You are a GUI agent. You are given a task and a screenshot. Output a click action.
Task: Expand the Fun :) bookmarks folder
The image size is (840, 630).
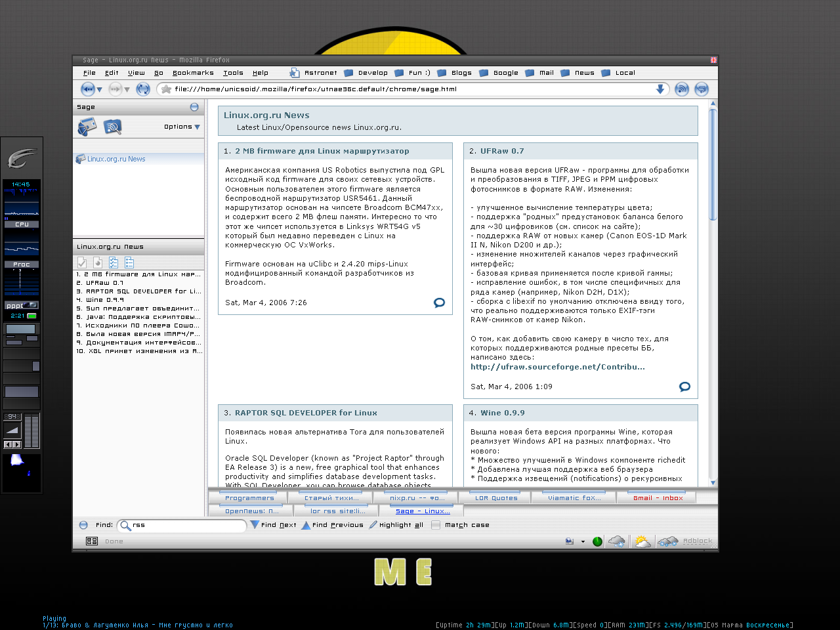tap(413, 73)
